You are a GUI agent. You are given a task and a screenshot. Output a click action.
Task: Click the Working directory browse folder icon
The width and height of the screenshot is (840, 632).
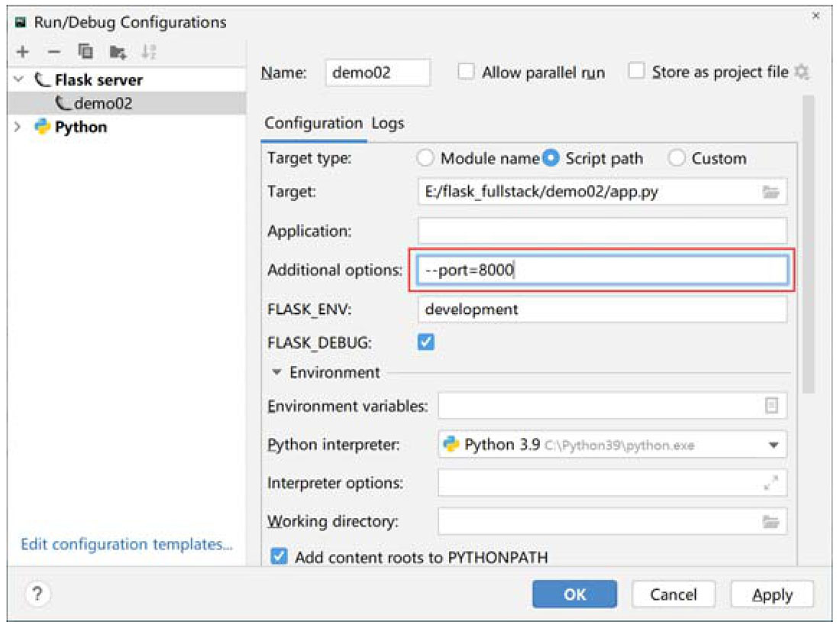[x=771, y=522]
